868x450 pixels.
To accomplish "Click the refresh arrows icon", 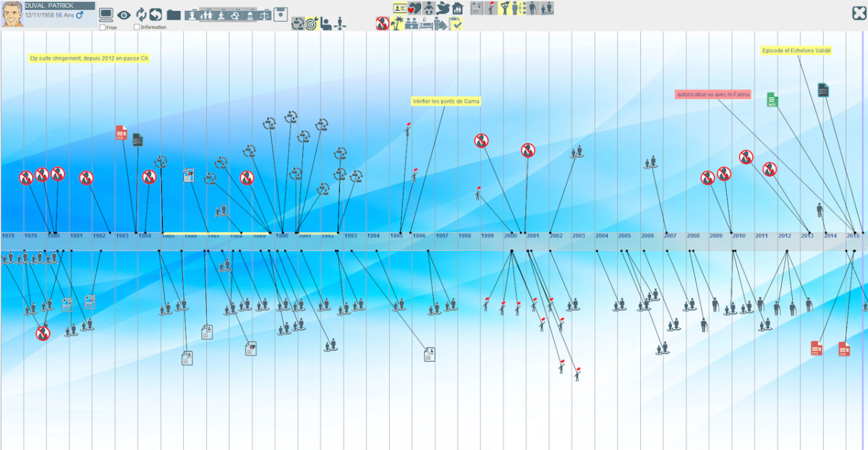I will (x=141, y=14).
